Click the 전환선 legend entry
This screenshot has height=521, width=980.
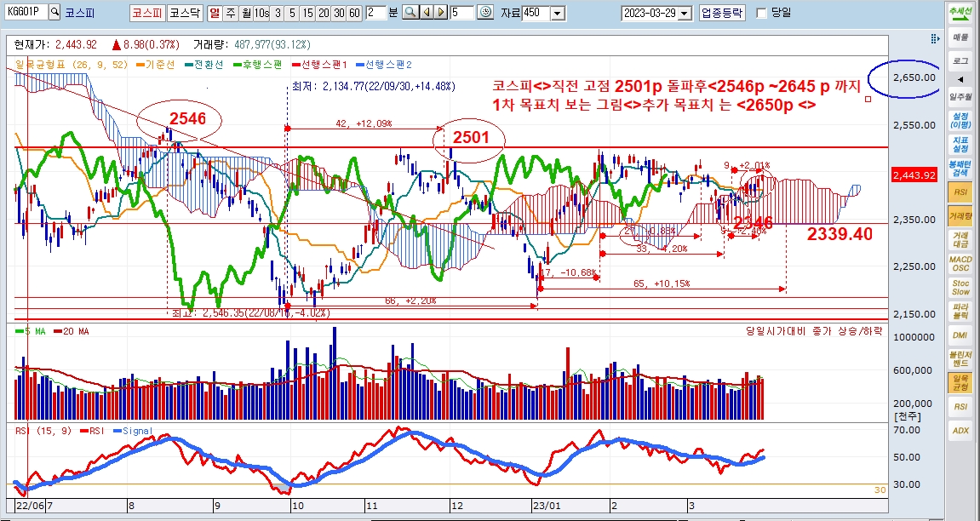pos(204,65)
